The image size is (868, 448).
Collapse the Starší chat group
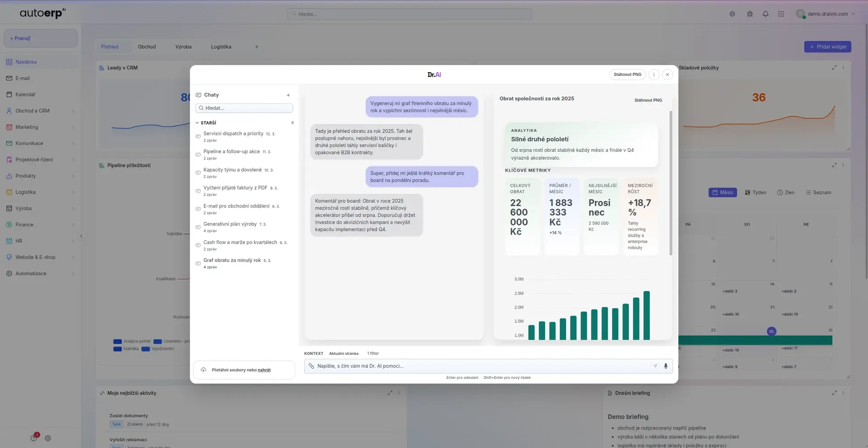click(198, 123)
